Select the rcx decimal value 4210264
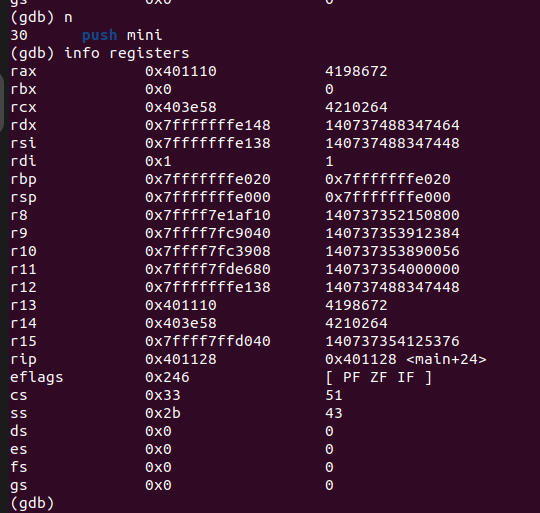 click(356, 107)
